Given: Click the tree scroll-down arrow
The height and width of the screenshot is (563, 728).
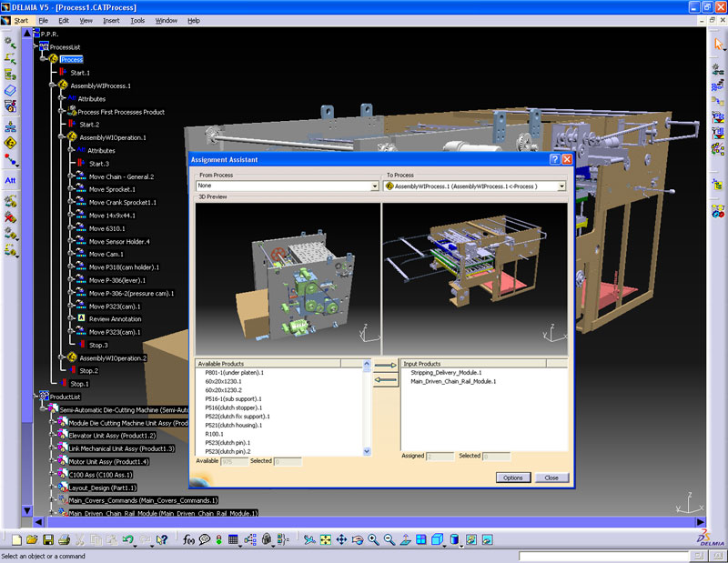Looking at the screenshot, I should pyautogui.click(x=27, y=510).
